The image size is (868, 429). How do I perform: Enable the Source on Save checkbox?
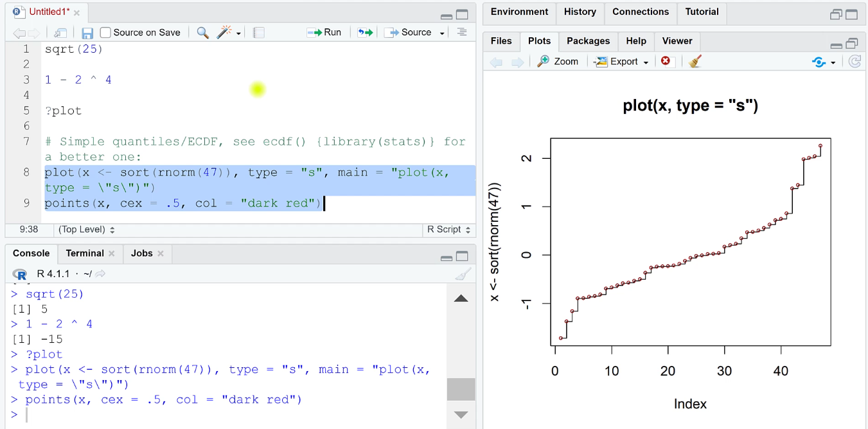(x=105, y=32)
